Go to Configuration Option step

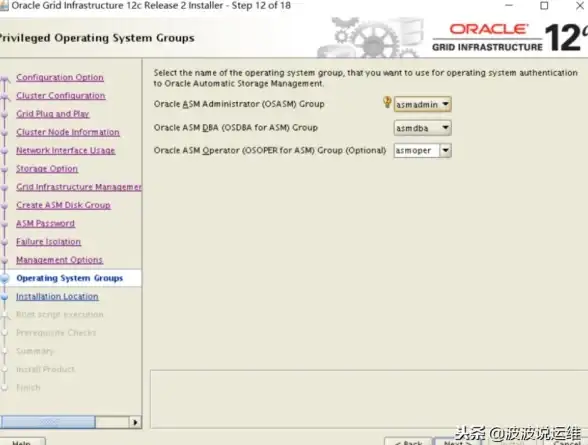click(x=60, y=77)
